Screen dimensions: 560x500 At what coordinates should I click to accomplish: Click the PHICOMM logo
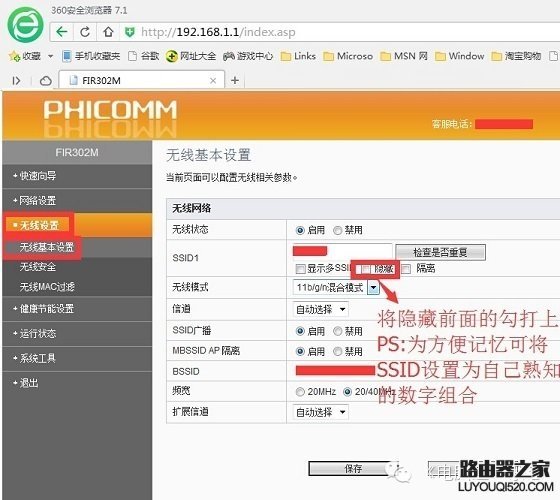click(x=110, y=110)
